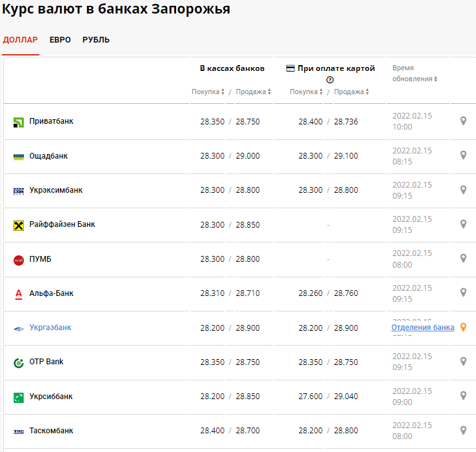The image size is (476, 452).
Task: Open the Укргазбанк bank name link
Action: (x=50, y=328)
